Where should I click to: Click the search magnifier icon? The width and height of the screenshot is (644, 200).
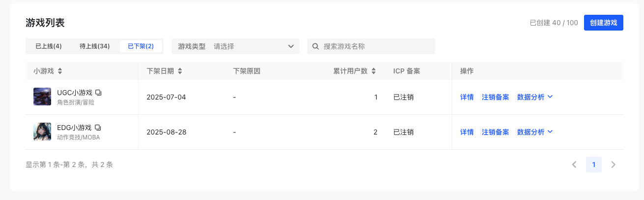pyautogui.click(x=316, y=46)
